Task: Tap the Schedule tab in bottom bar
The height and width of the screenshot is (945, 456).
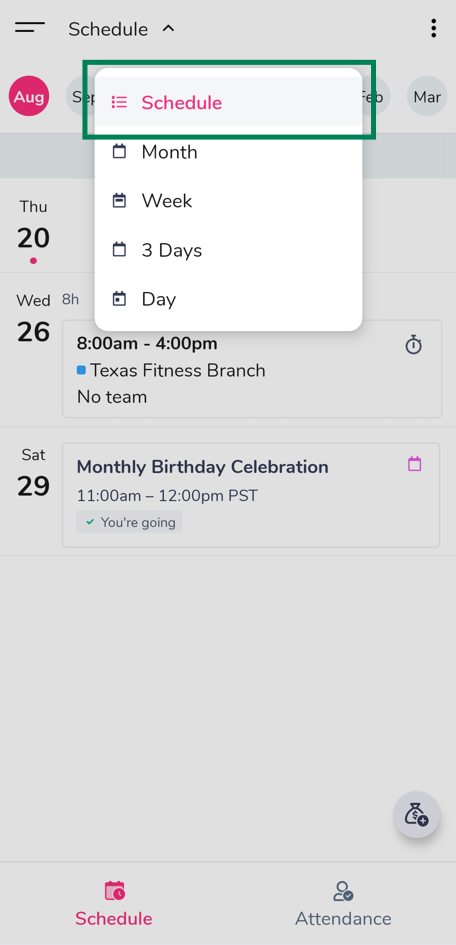Action: pos(114,903)
